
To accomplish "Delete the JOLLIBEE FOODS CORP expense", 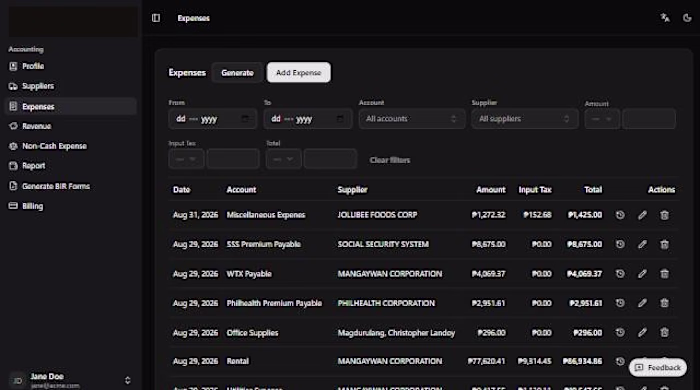I will (x=664, y=215).
